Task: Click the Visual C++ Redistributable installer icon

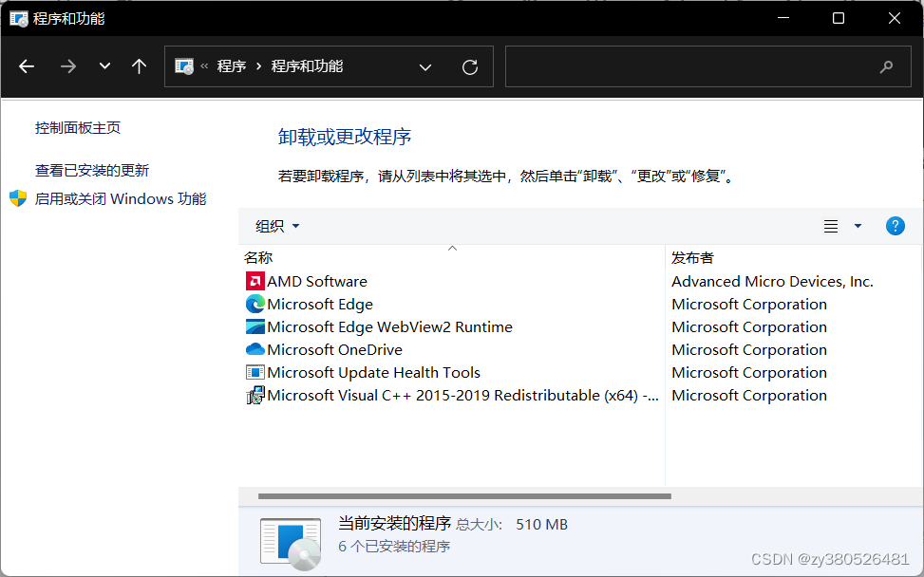Action: [x=255, y=396]
